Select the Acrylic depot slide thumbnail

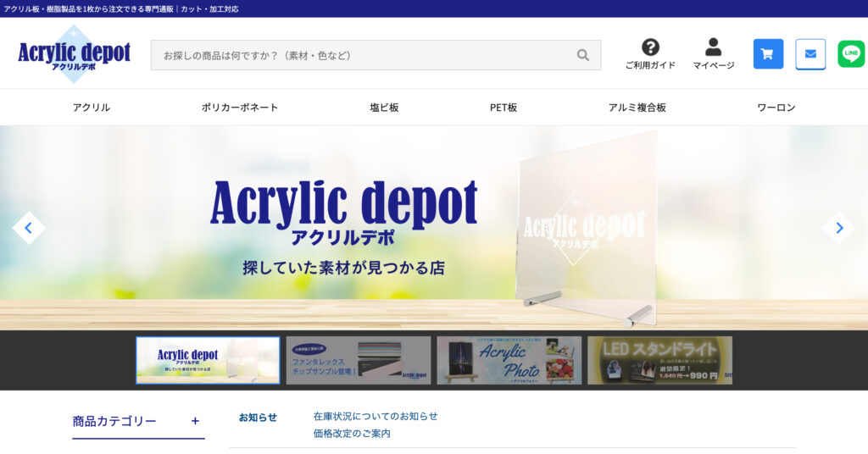tap(209, 360)
